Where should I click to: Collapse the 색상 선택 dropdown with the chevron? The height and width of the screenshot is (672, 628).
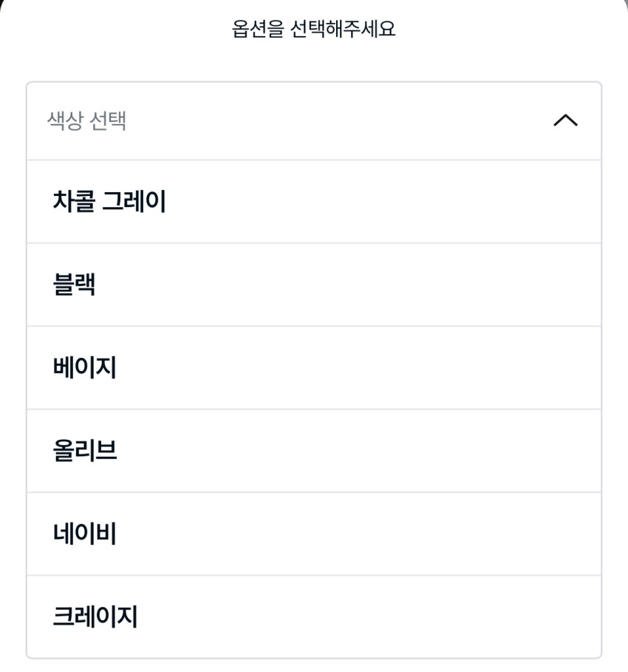(565, 121)
